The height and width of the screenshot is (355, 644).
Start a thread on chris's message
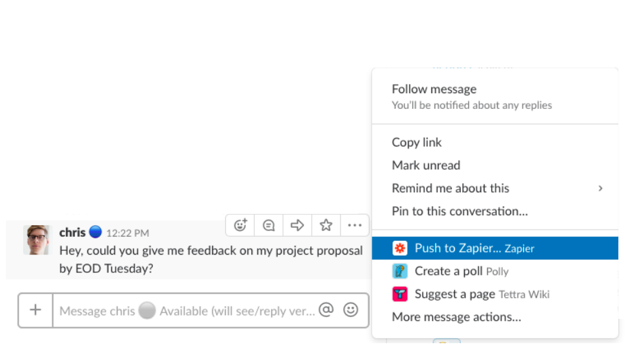point(268,225)
